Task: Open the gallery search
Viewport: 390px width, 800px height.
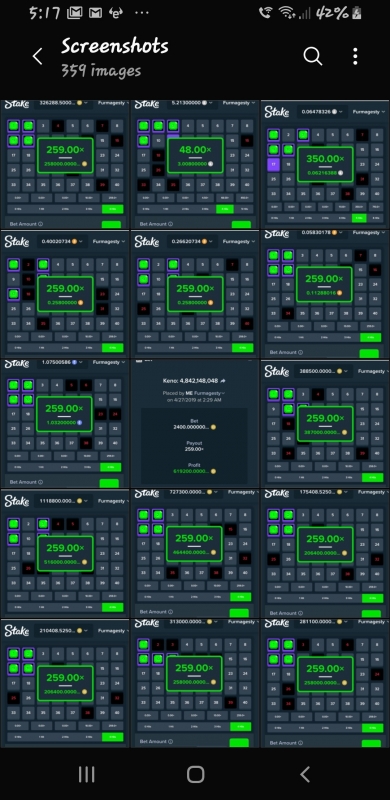Action: (x=313, y=56)
